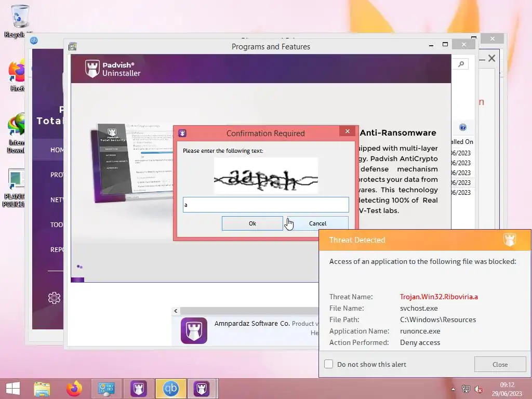Click threat name Trojan.Win32.Riboviria.a
This screenshot has width=532, height=399.
pyautogui.click(x=438, y=297)
